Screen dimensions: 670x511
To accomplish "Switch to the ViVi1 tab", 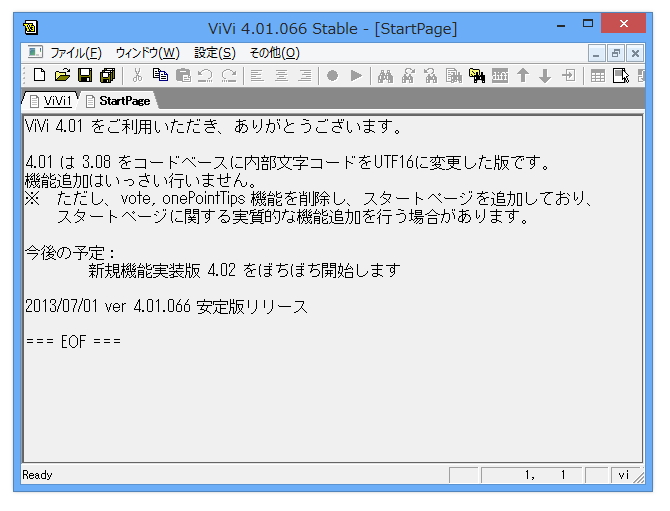I will (51, 101).
